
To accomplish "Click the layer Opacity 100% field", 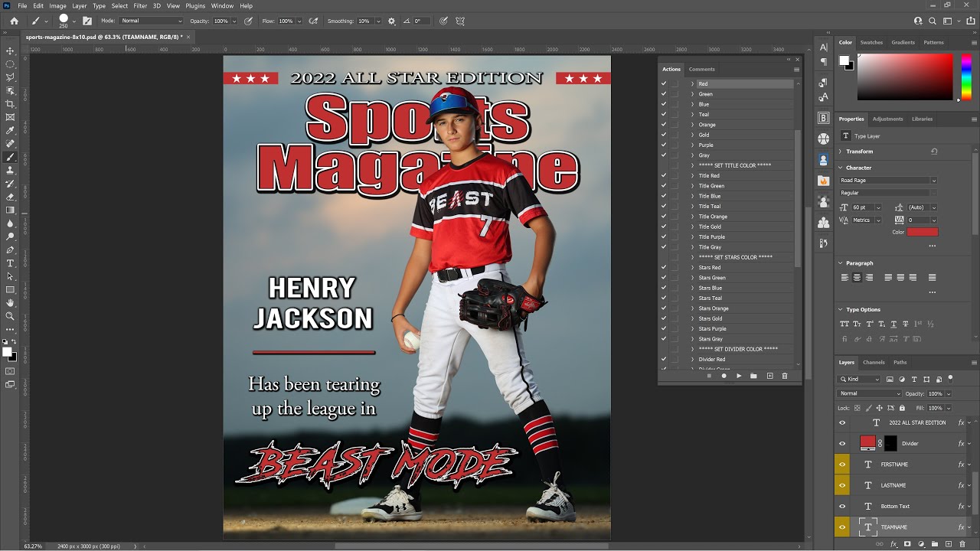I will click(x=935, y=393).
